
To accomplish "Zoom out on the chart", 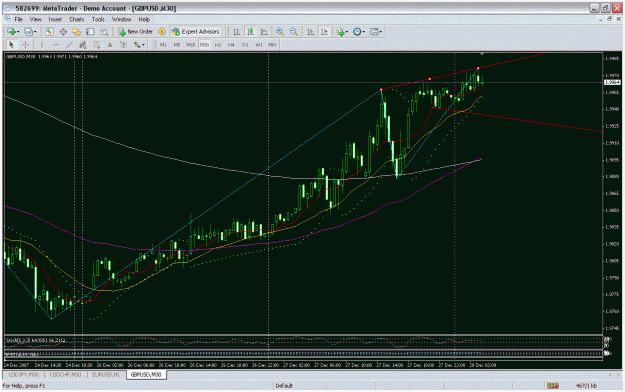I will click(293, 32).
